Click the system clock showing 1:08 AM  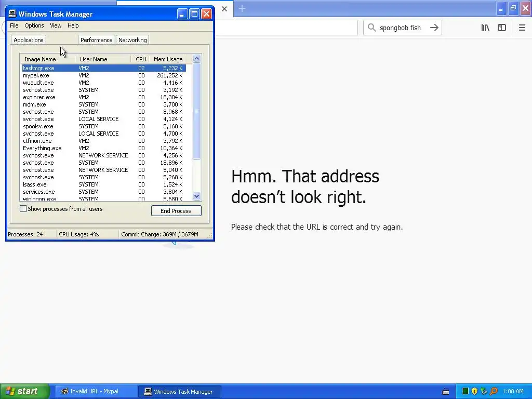[513, 391]
